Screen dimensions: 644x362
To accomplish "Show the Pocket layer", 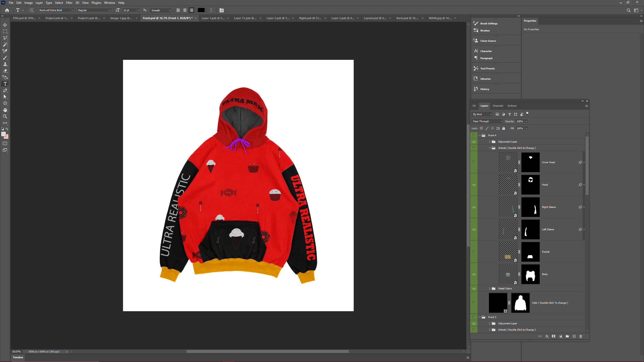I will tap(474, 252).
